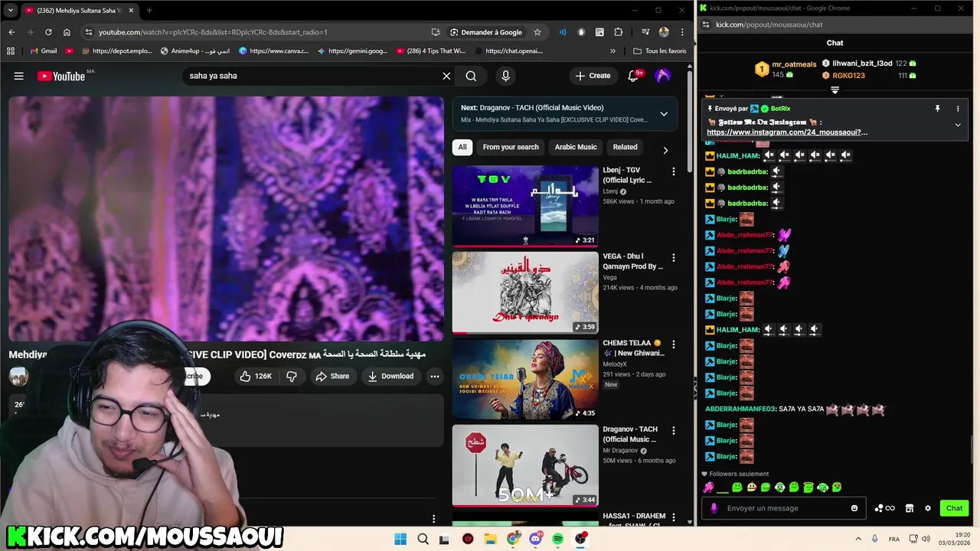Click the YouTube address bar URL
The image size is (980, 551).
[x=213, y=32]
